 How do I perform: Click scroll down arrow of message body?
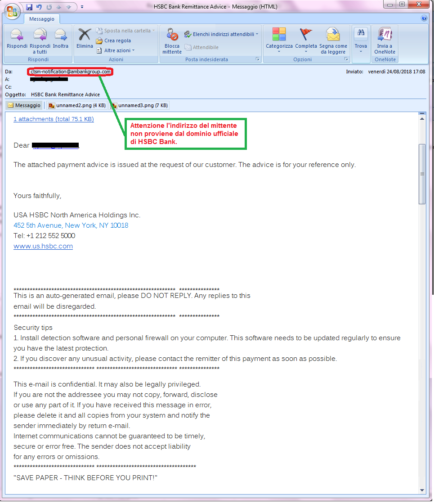(x=422, y=490)
